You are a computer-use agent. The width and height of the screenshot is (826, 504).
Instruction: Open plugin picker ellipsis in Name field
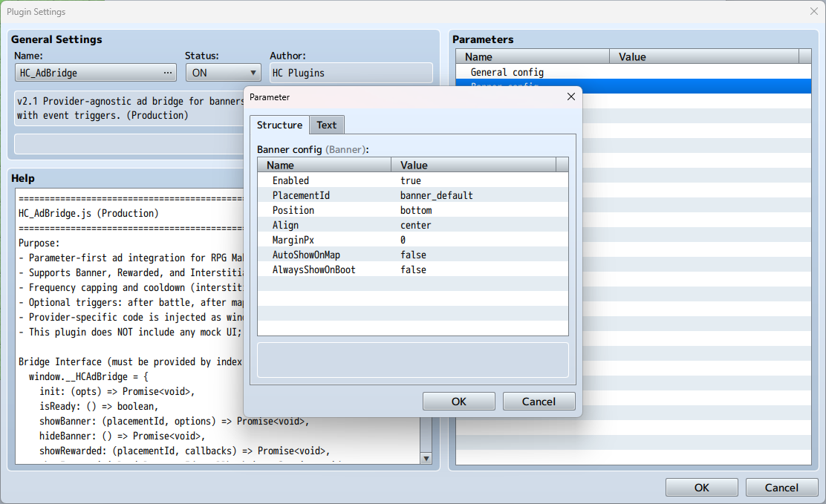tap(168, 73)
